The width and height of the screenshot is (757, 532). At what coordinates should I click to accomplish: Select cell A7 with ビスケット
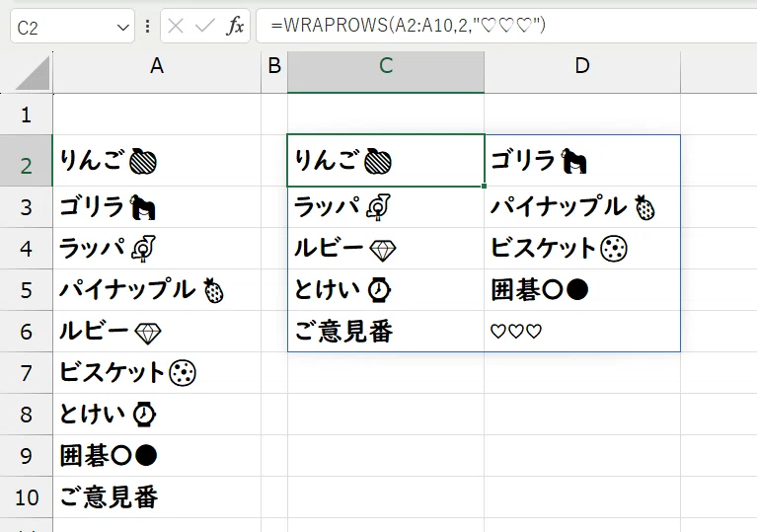coord(157,373)
